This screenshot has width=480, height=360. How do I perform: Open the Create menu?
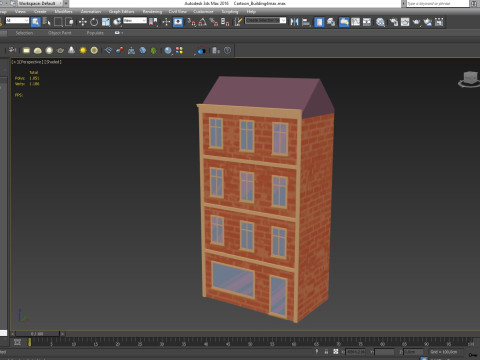pos(40,12)
